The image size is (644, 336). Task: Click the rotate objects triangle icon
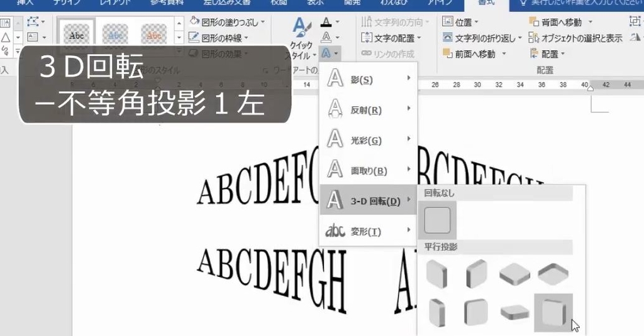pyautogui.click(x=636, y=38)
